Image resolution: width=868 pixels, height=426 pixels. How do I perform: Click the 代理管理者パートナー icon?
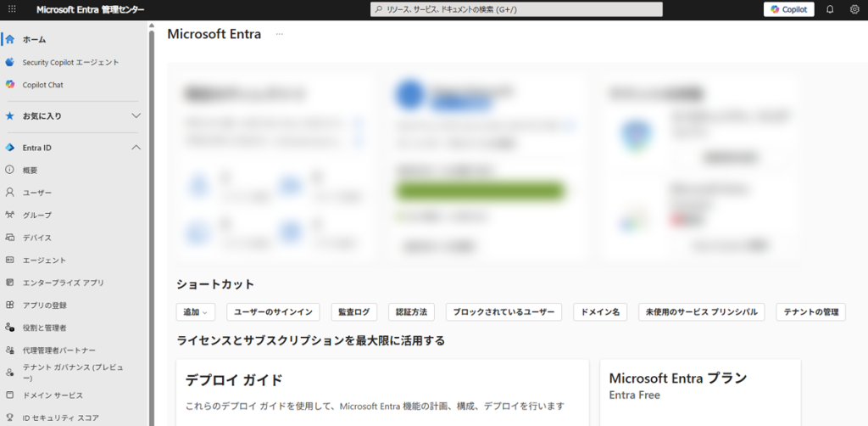pyautogui.click(x=10, y=350)
